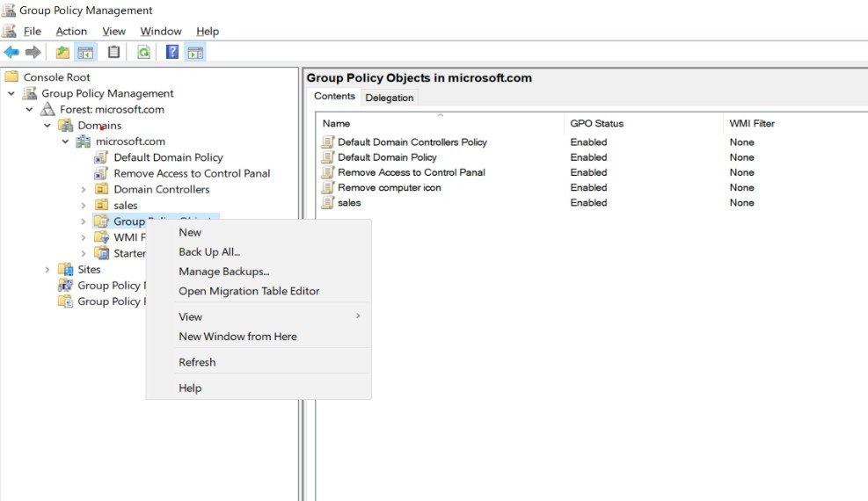Viewport: 868px width, 501px height.
Task: Click Remove Access to Control Panal tree icon
Action: click(x=101, y=174)
